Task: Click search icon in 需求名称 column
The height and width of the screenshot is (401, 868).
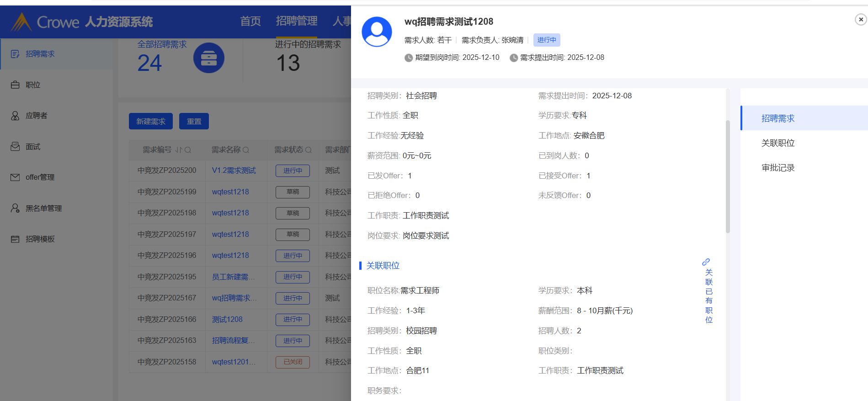Action: [246, 150]
